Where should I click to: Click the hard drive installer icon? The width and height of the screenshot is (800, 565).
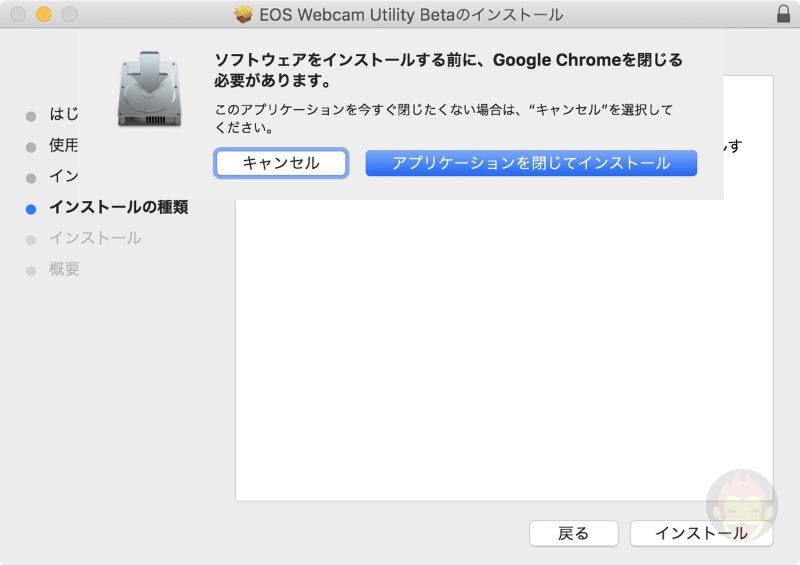pos(149,89)
